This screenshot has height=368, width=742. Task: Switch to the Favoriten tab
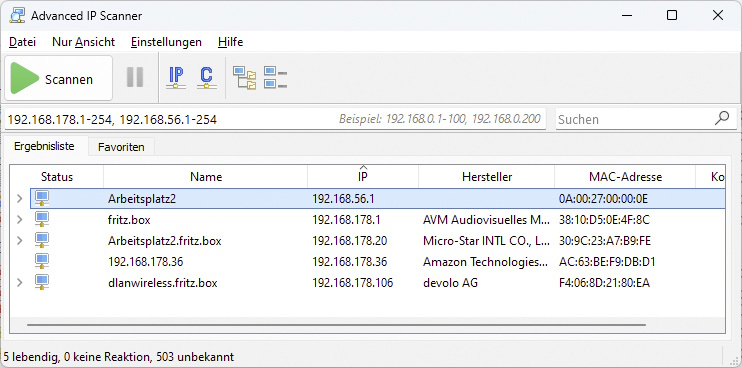(x=121, y=147)
